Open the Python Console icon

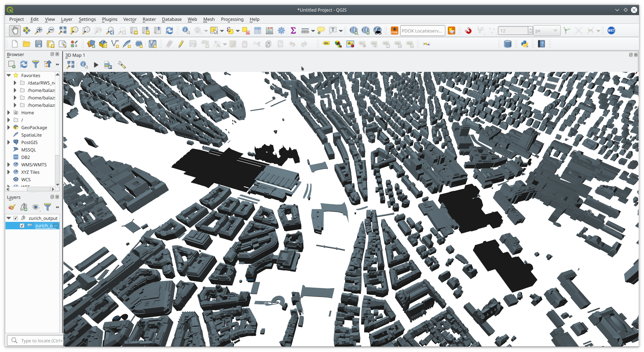[x=524, y=44]
